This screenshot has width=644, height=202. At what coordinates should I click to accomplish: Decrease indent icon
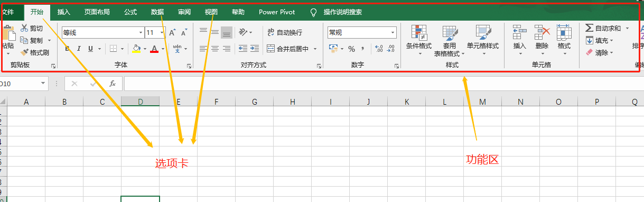pyautogui.click(x=243, y=49)
